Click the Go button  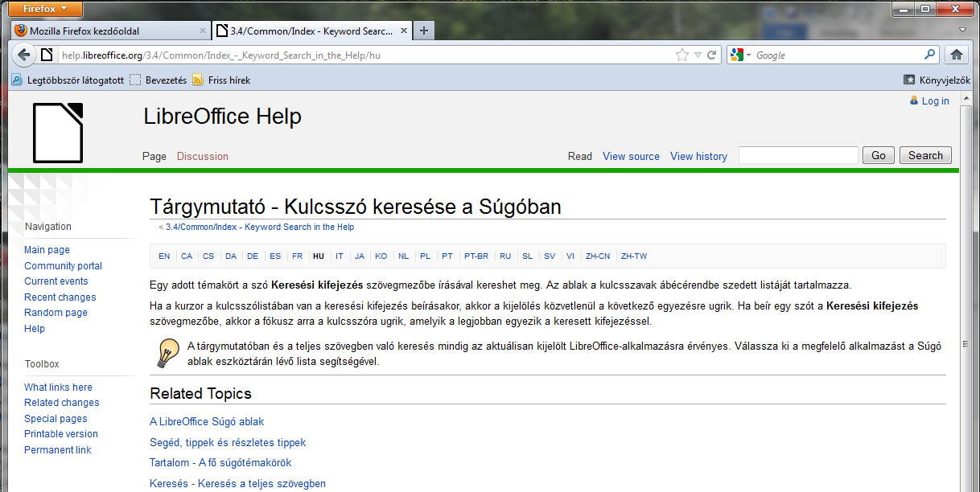point(879,155)
